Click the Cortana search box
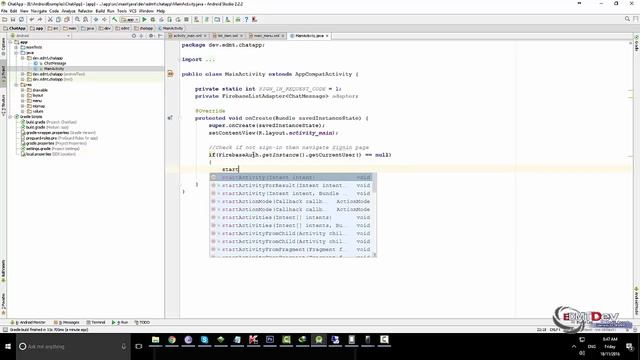 [73, 347]
